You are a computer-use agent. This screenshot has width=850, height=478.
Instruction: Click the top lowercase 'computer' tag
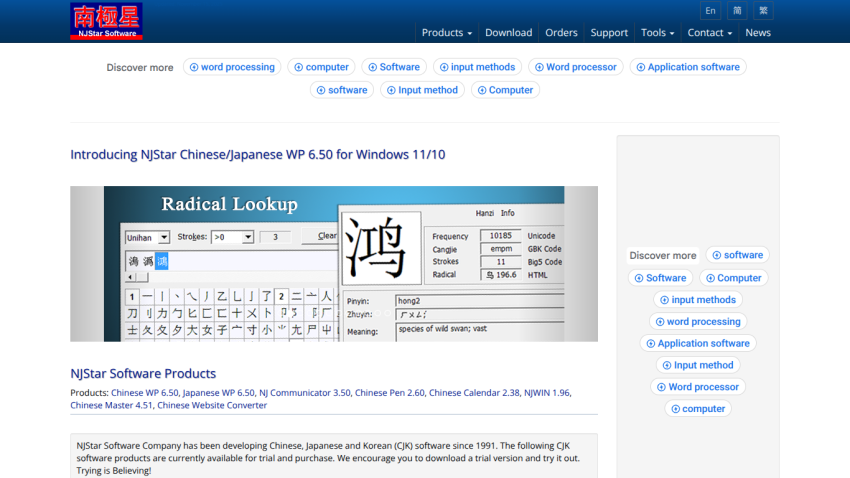coord(321,67)
